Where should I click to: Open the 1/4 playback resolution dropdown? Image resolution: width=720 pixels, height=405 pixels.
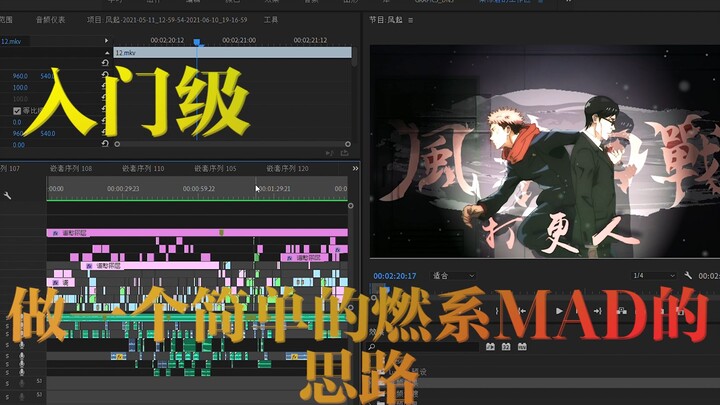(654, 276)
